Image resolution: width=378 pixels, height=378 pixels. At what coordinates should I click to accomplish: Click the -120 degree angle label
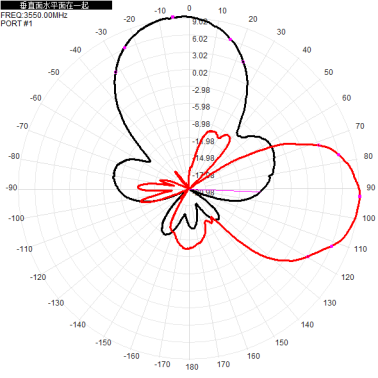coord(38,277)
